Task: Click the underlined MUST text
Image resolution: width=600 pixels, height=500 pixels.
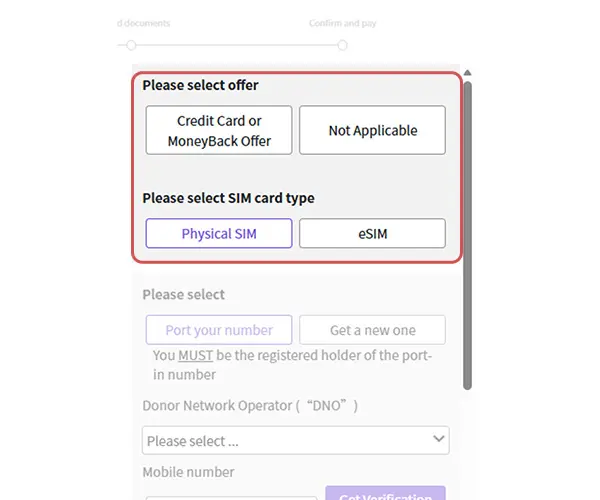Action: tap(195, 355)
